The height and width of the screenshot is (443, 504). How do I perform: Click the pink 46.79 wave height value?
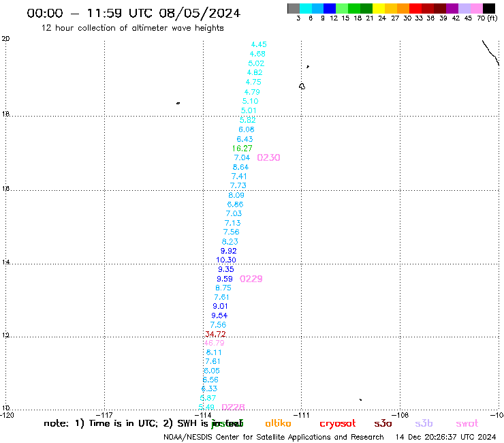coord(214,343)
